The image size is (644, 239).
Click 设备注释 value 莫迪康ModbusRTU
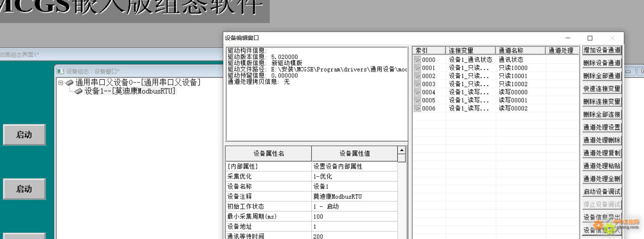pos(355,196)
